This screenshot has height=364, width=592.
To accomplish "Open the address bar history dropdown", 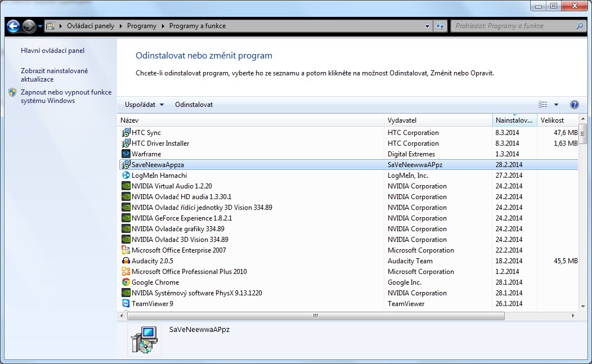I will [427, 26].
